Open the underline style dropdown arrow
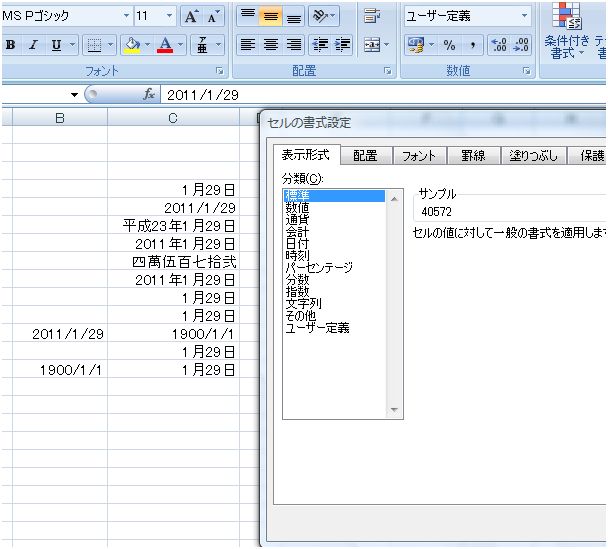 tap(73, 45)
